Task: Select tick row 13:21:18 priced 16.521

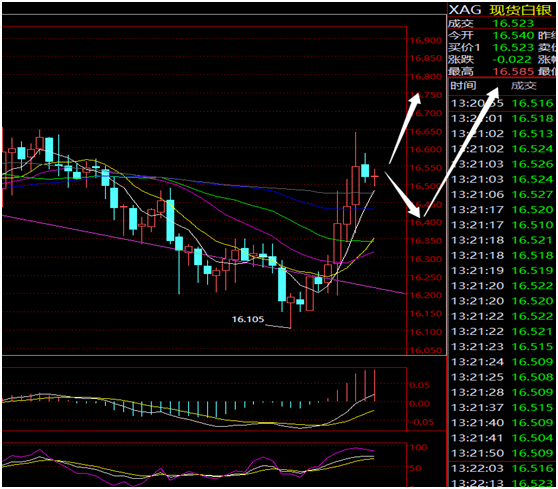Action: pos(502,240)
